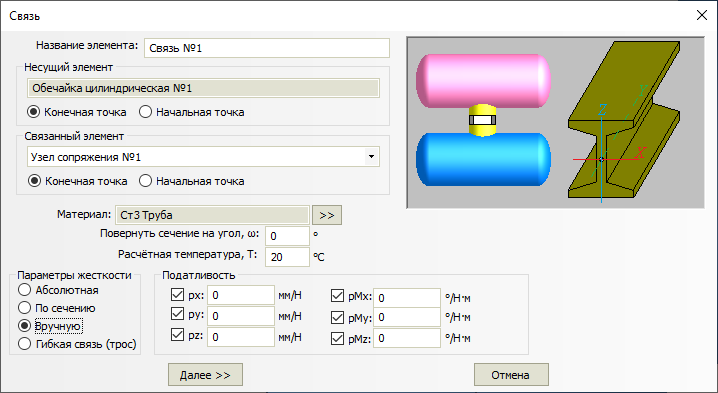718x393 pixels.
Task: Expand the Узел сопряжения №1 dropdown
Action: (x=371, y=157)
